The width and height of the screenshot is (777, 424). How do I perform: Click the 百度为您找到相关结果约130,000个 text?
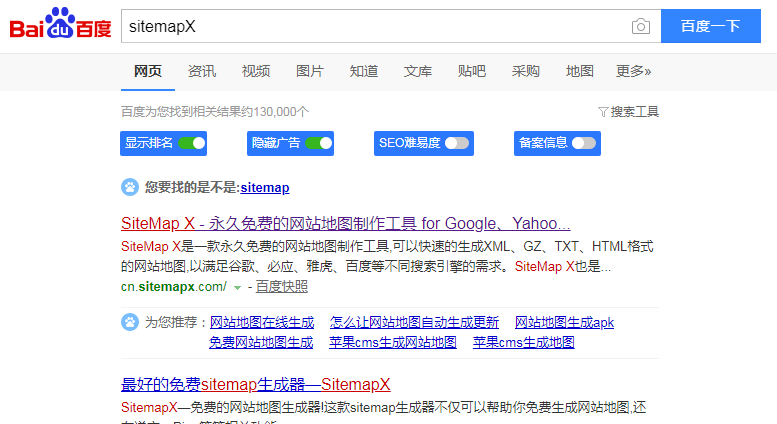(x=215, y=112)
